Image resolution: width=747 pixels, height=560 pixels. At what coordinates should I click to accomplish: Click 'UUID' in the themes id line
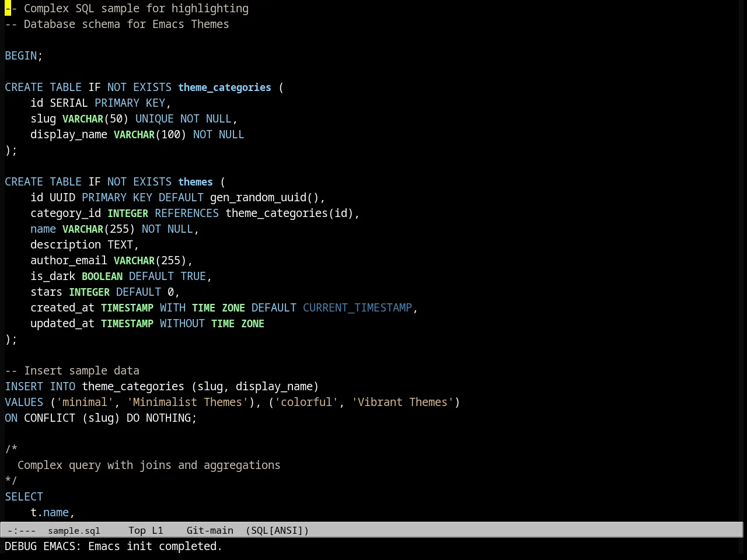pyautogui.click(x=62, y=197)
